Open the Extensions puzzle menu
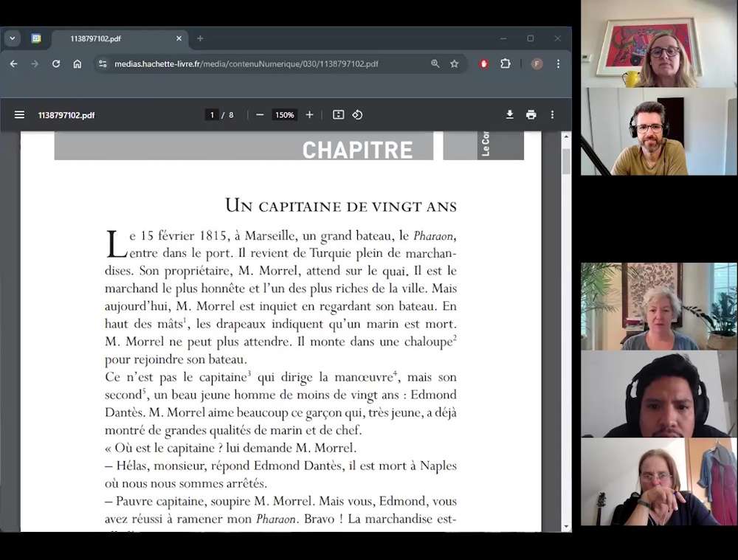Image resolution: width=738 pixels, height=560 pixels. pos(505,63)
